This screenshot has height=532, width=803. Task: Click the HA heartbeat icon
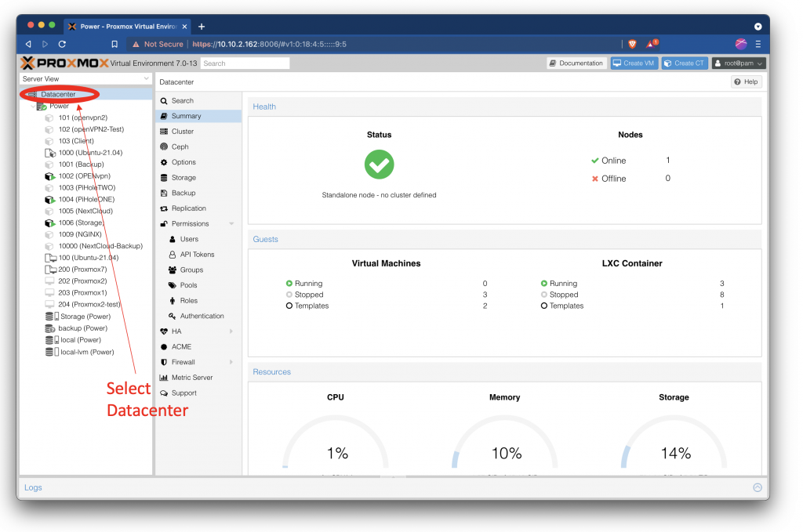coord(164,331)
